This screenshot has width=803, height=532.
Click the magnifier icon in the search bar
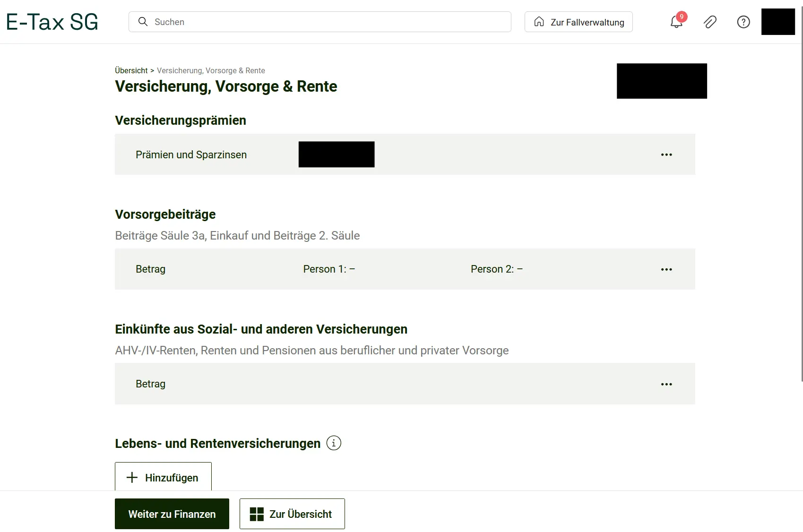point(143,22)
